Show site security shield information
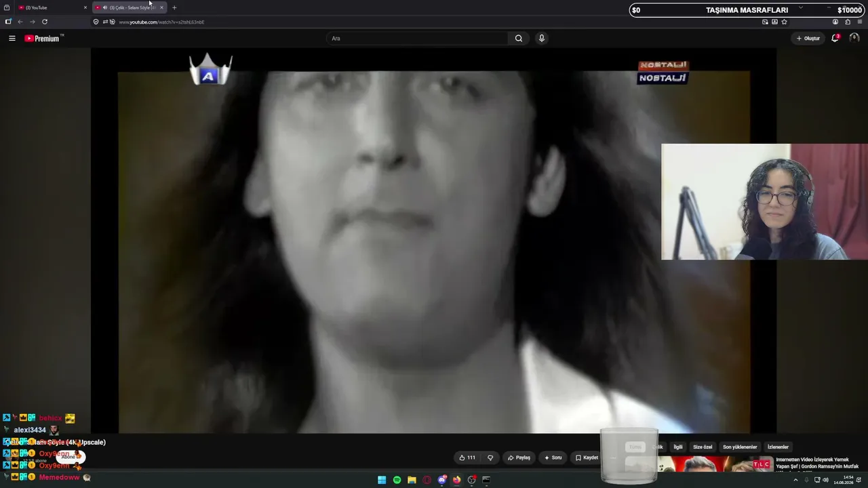 [x=96, y=22]
